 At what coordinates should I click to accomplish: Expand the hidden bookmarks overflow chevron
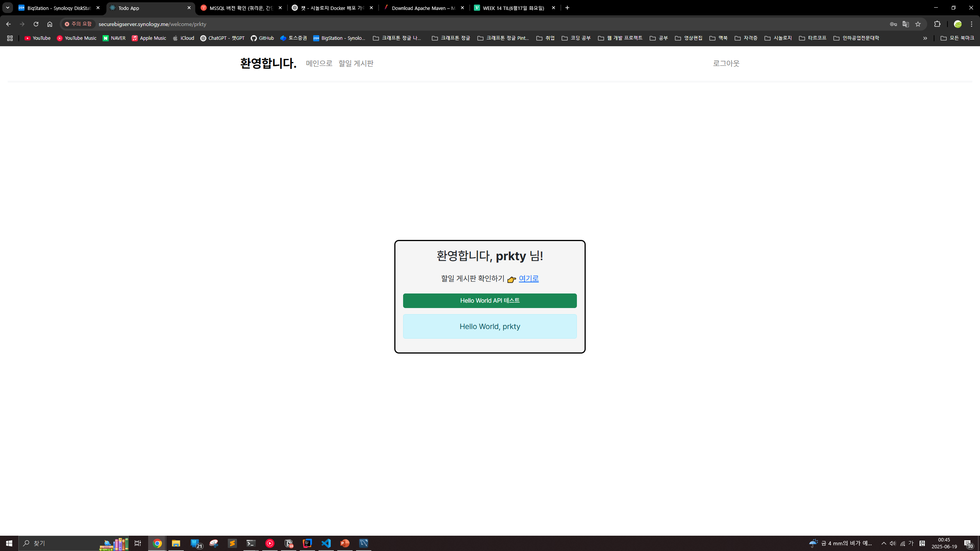click(x=925, y=38)
